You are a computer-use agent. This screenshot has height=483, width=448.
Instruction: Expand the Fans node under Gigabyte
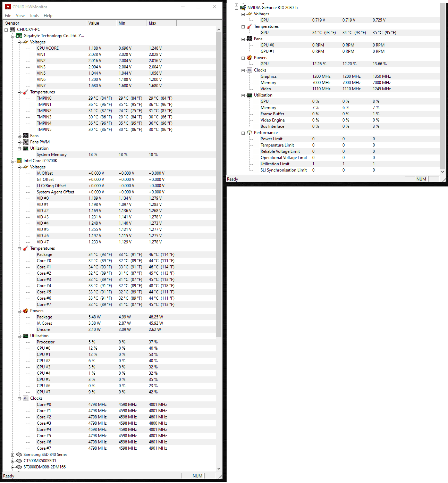click(19, 136)
